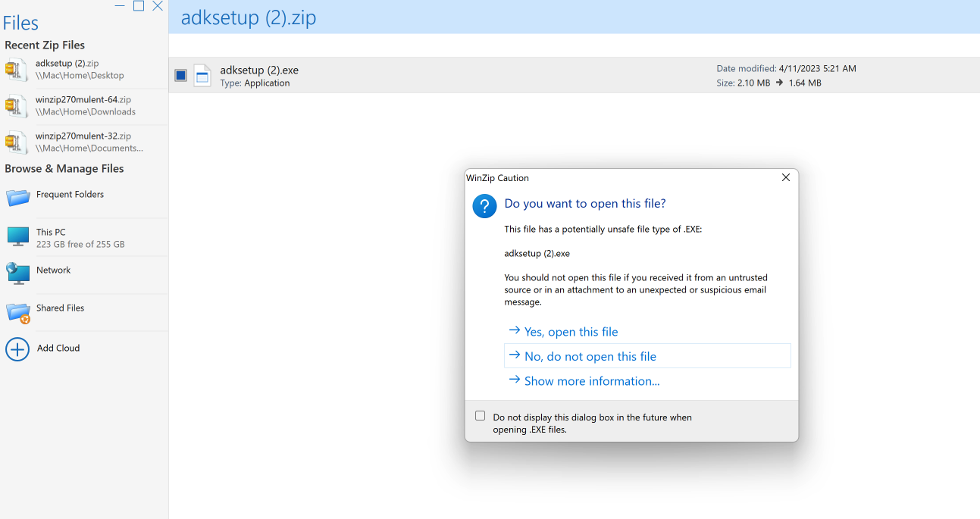
Task: Close the WinZip Caution dialog
Action: click(785, 177)
